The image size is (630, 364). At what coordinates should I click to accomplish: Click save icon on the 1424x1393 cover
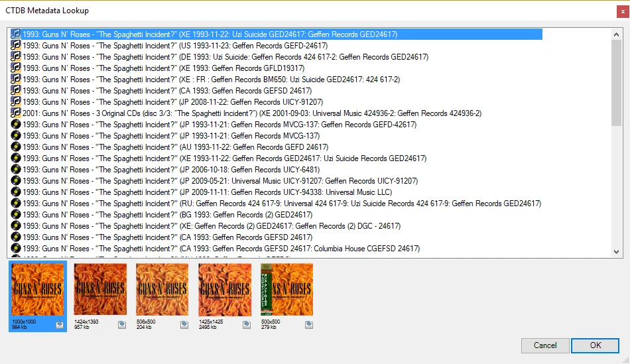click(x=122, y=325)
